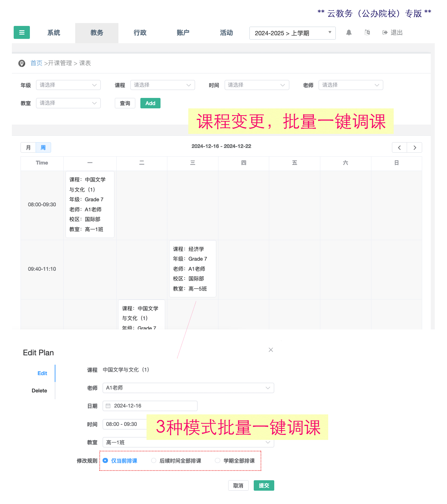Open the 08:00 - 09:30 time selector
The width and height of the screenshot is (447, 504).
click(125, 424)
